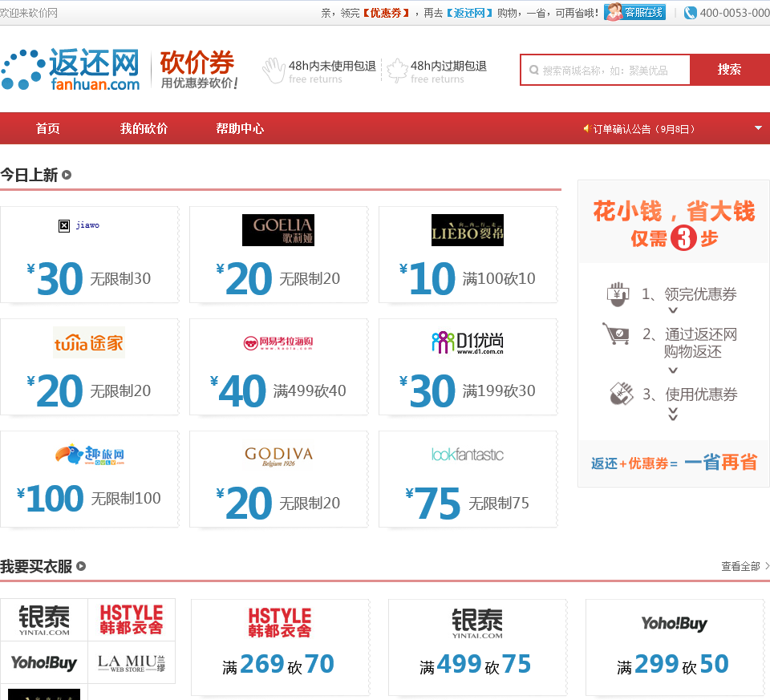Click the 欢迎来砍价网 text
770x700 pixels.
(x=29, y=14)
